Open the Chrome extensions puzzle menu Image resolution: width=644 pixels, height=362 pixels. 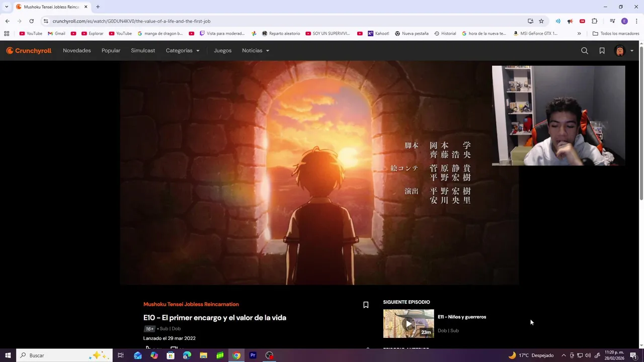pos(595,21)
